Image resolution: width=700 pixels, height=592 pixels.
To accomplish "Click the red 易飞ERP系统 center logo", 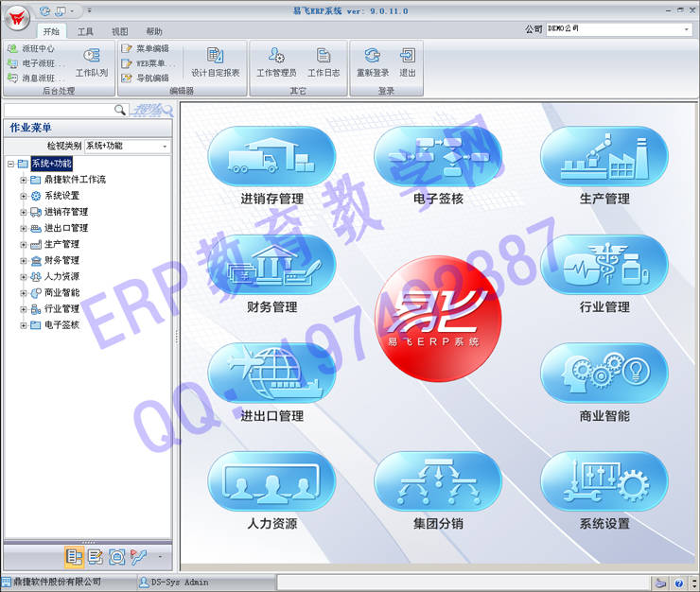I will click(x=438, y=319).
